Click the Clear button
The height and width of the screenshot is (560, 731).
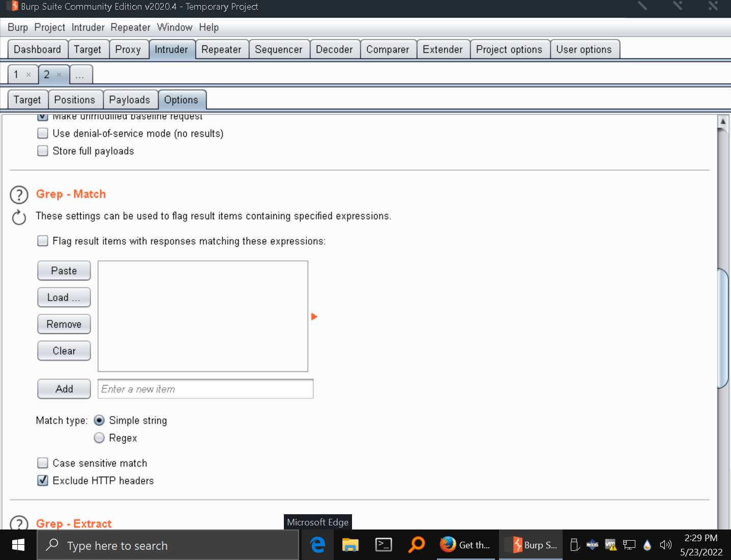click(64, 350)
